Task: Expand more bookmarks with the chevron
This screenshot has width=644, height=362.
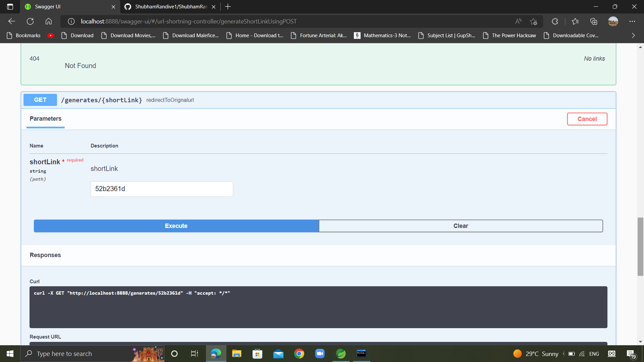Action: pos(633,35)
